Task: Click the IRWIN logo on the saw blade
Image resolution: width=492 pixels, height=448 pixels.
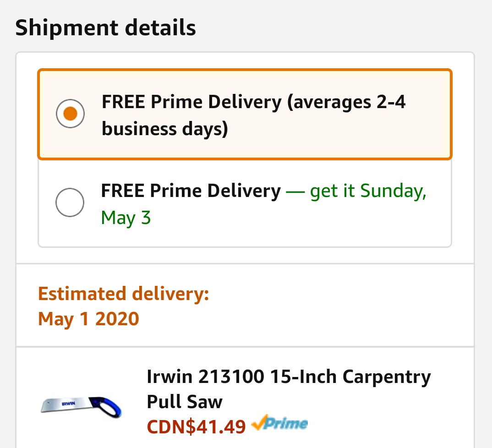Action: click(x=69, y=403)
